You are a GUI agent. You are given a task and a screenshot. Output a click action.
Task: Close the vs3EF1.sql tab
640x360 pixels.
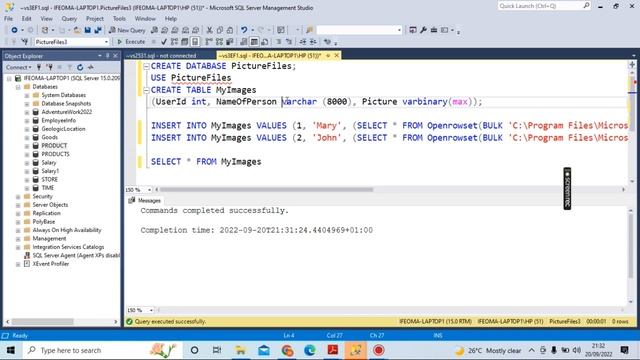click(337, 56)
